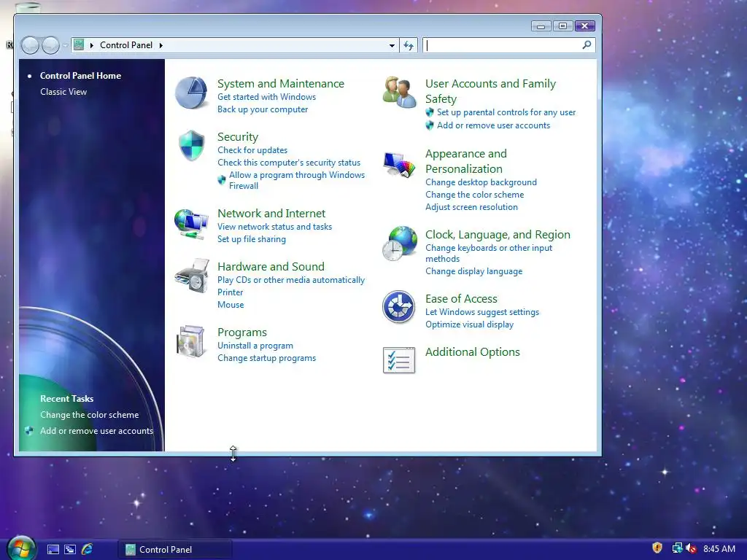Click View network status and tasks
The height and width of the screenshot is (560, 747).
point(274,227)
